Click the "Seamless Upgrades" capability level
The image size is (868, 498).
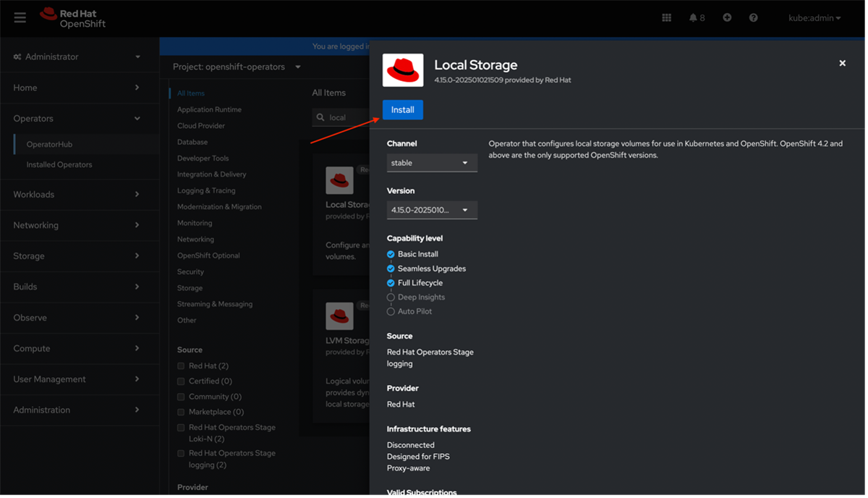click(x=432, y=269)
